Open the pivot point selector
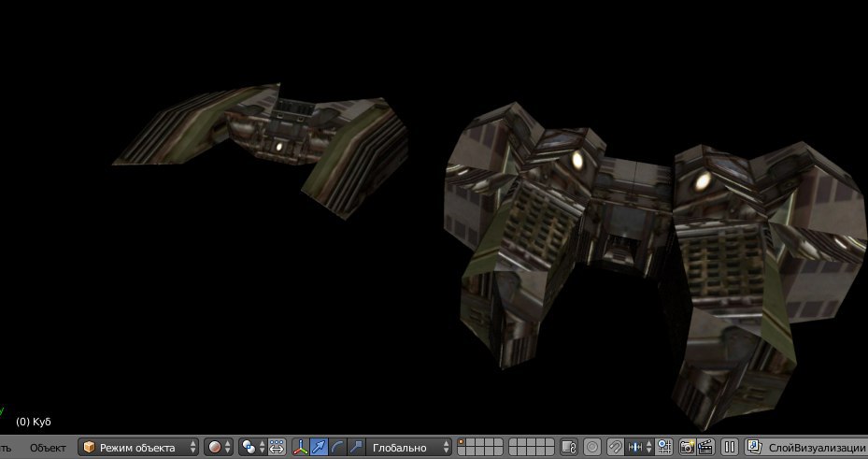Image resolution: width=868 pixels, height=459 pixels. 252,447
